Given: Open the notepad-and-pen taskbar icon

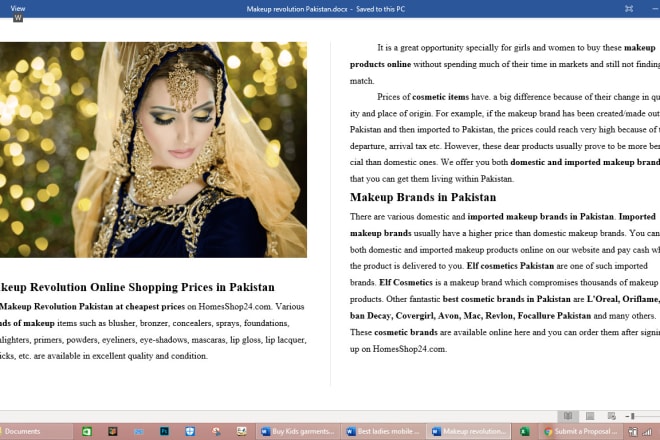Looking at the screenshot, I should tap(242, 432).
